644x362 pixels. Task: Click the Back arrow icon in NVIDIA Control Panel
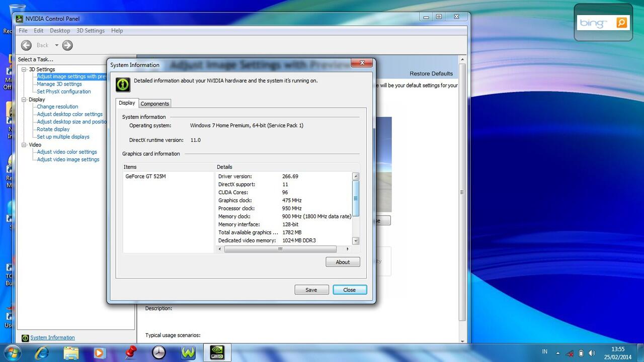click(26, 45)
